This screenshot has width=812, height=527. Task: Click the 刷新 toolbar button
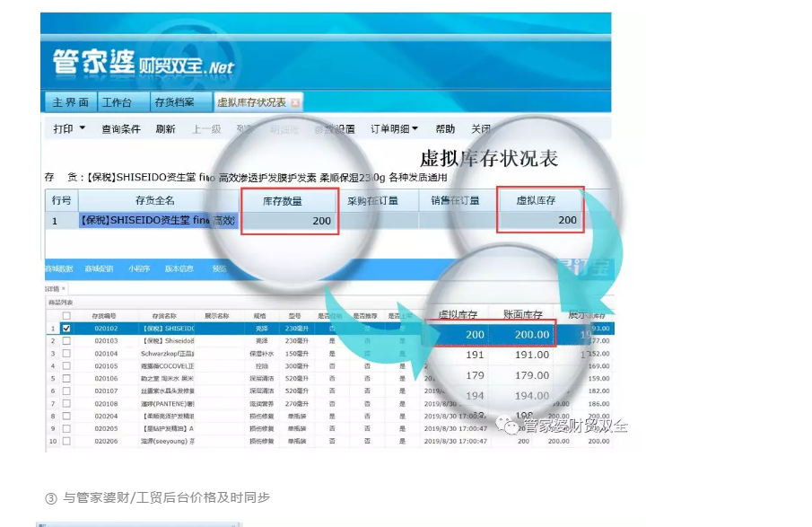click(165, 129)
